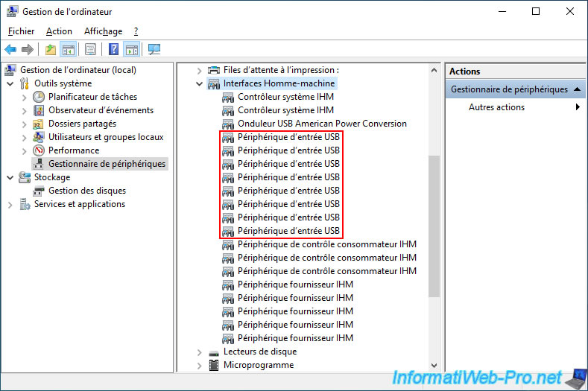Click the Properties toolbar icon
The height and width of the screenshot is (391, 588).
(90, 50)
